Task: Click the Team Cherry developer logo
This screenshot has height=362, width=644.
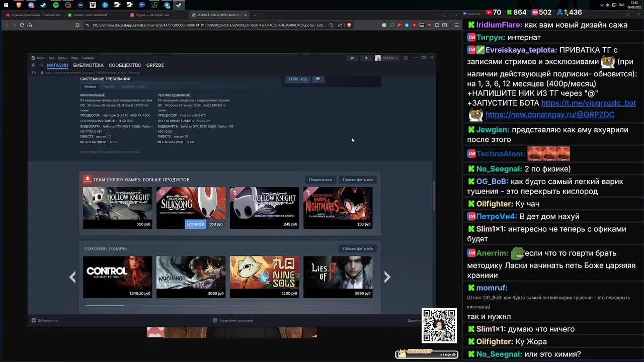Action: 87,179
